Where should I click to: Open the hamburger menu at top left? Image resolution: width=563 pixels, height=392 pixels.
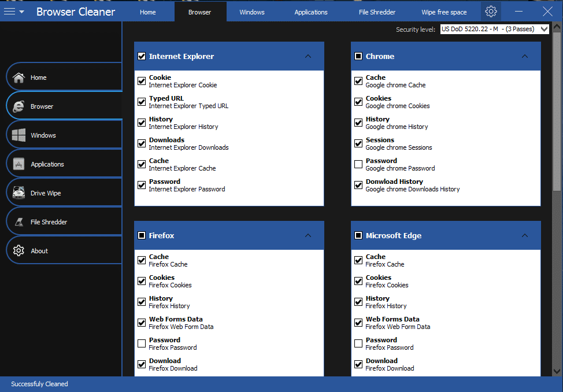(x=13, y=12)
